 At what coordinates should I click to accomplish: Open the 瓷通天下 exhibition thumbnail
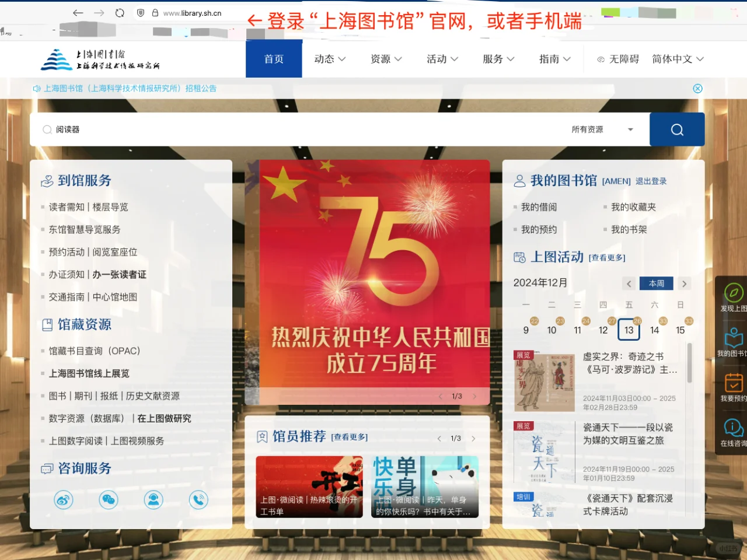tap(544, 453)
